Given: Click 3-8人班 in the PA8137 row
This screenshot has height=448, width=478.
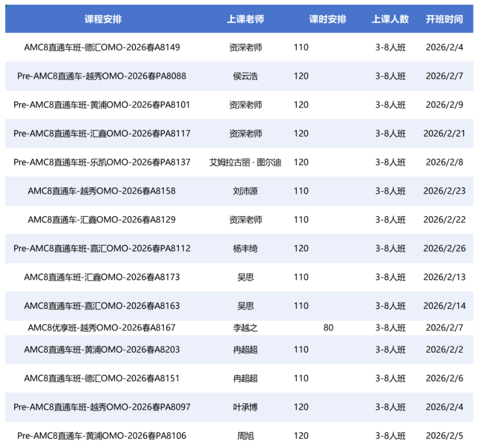Looking at the screenshot, I should pyautogui.click(x=390, y=162).
